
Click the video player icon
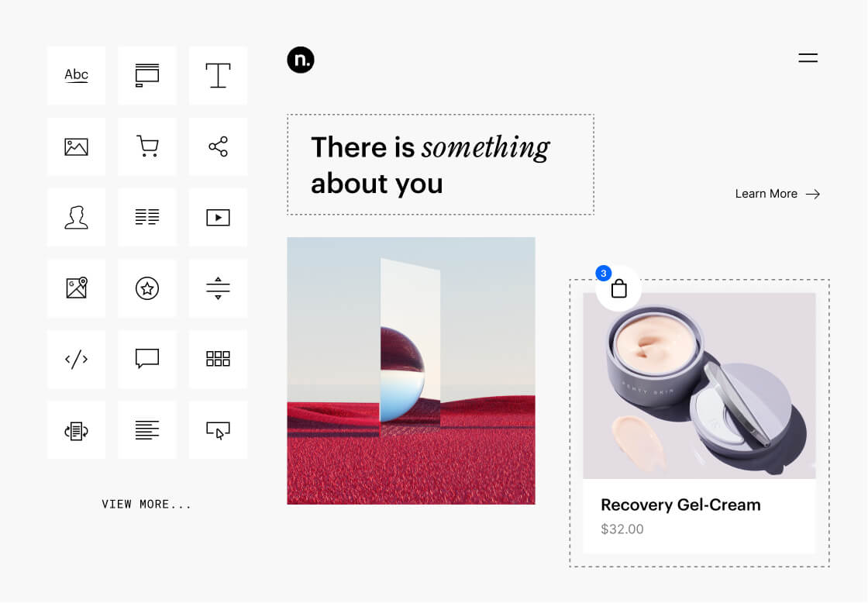click(218, 217)
